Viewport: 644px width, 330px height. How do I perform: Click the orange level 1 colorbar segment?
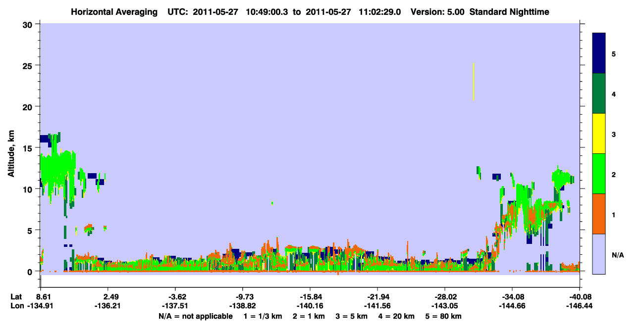click(599, 214)
